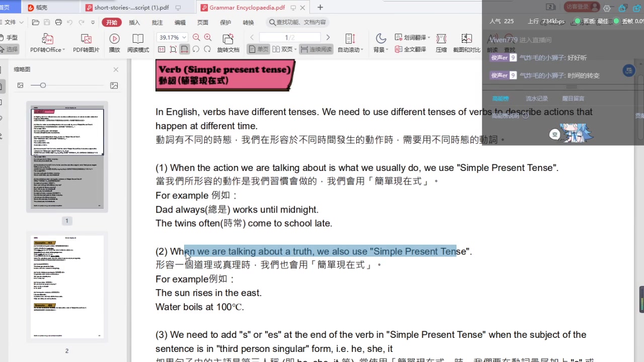
Task: Activate the 选择 selection tool
Action: 9,49
